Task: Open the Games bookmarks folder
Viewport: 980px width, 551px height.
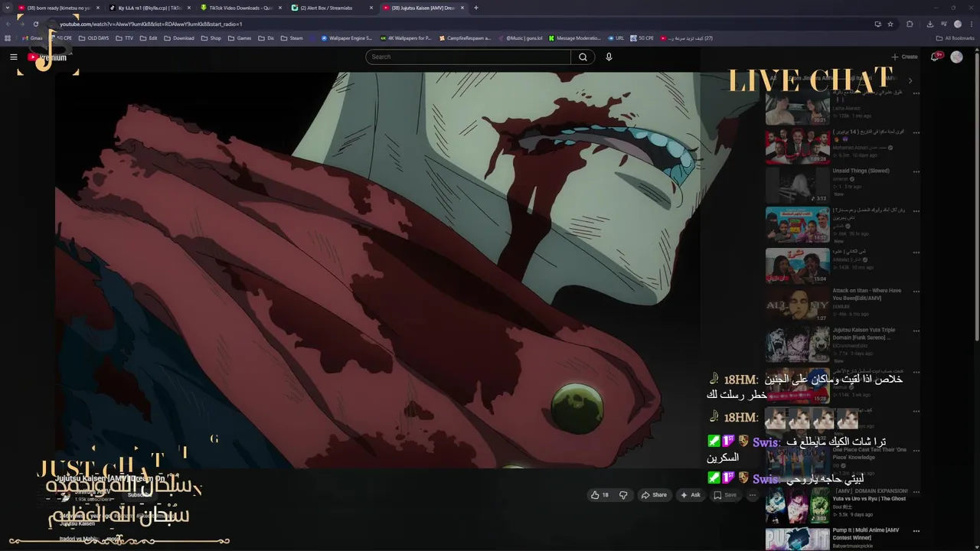Action: coord(240,38)
